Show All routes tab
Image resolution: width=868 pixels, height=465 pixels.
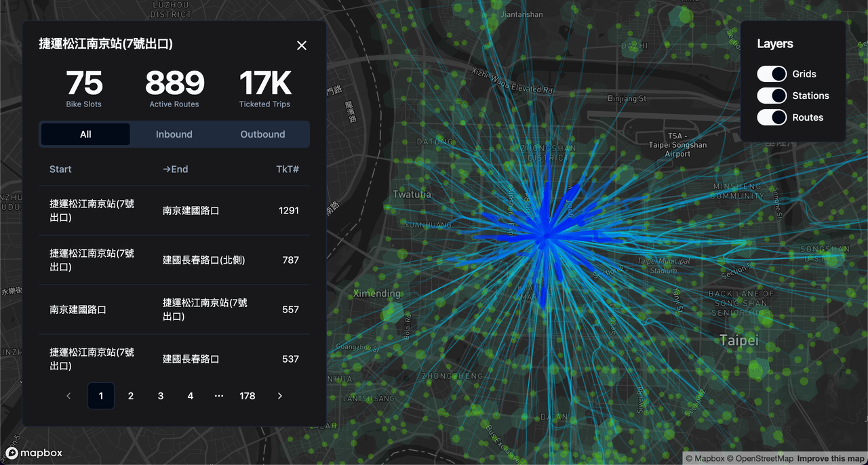pos(85,134)
